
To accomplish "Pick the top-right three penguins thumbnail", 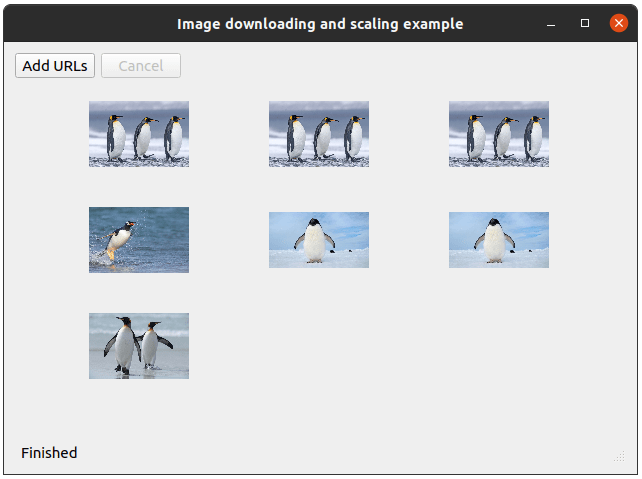I will (499, 133).
